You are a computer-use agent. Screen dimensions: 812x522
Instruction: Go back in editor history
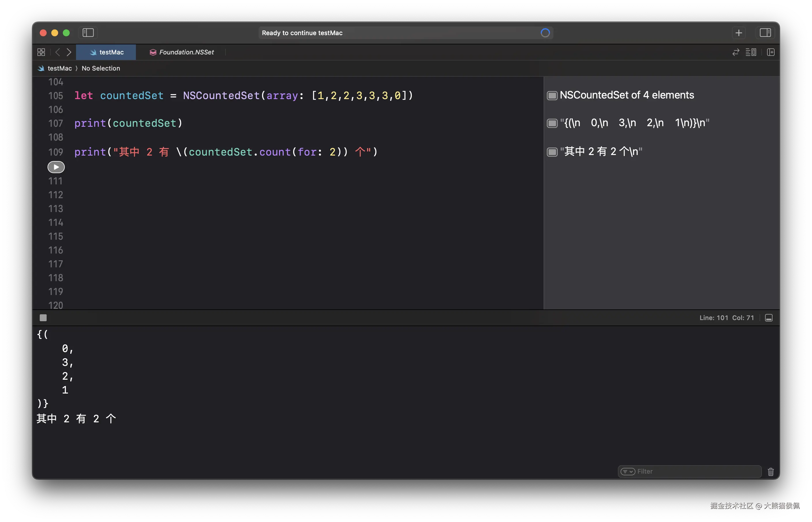pyautogui.click(x=58, y=52)
